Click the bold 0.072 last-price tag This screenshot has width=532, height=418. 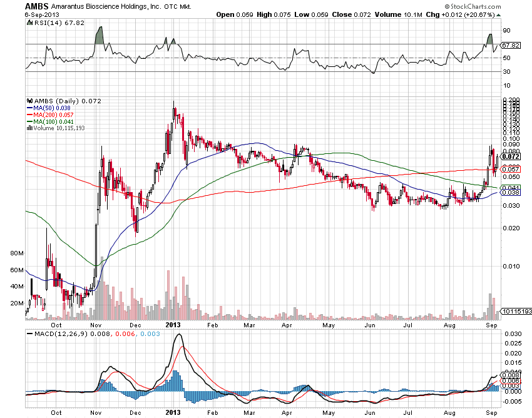click(511, 156)
